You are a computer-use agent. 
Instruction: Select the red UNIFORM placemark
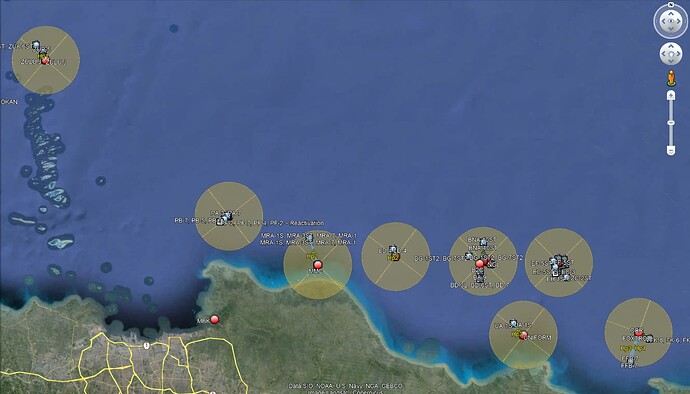tap(523, 335)
